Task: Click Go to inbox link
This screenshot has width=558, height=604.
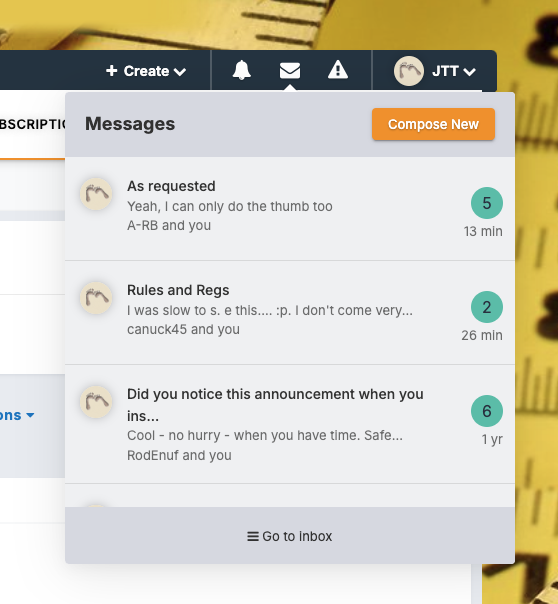Action: pos(290,536)
